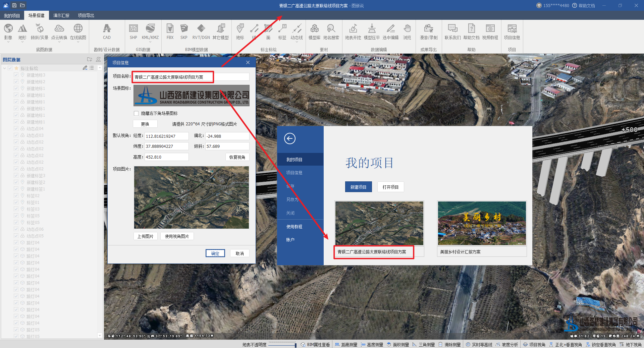Select 项目信息 in the blue side menu
The image size is (644, 348).
tap(294, 173)
